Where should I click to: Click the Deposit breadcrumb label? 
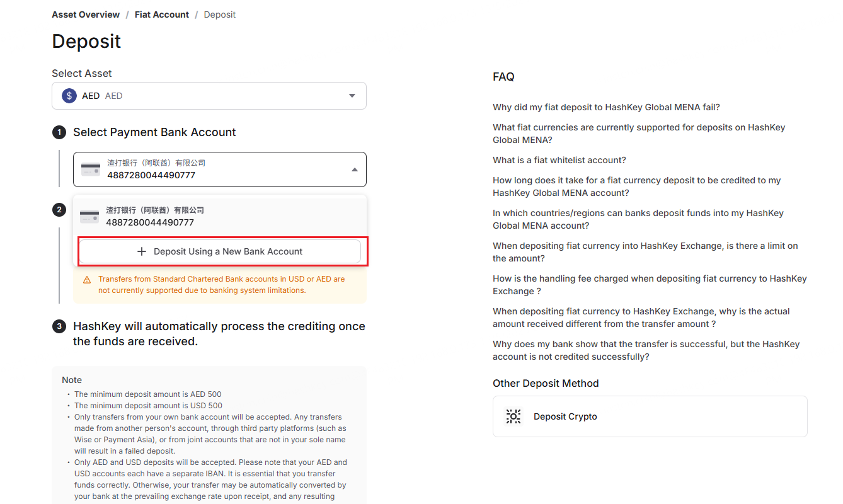click(219, 14)
